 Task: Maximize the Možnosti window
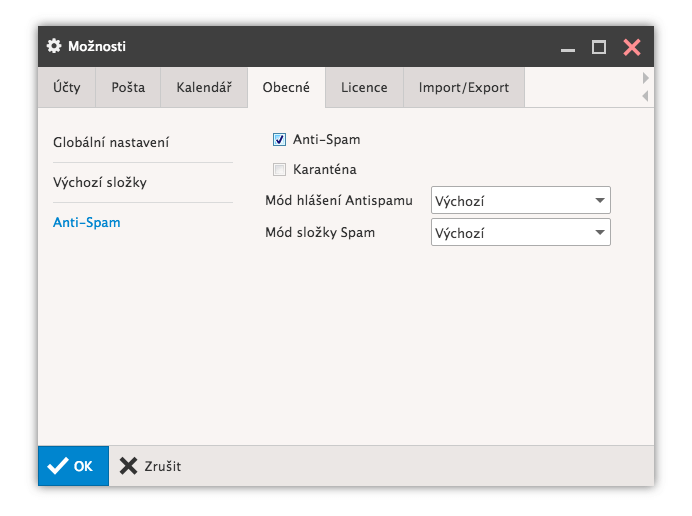(599, 47)
